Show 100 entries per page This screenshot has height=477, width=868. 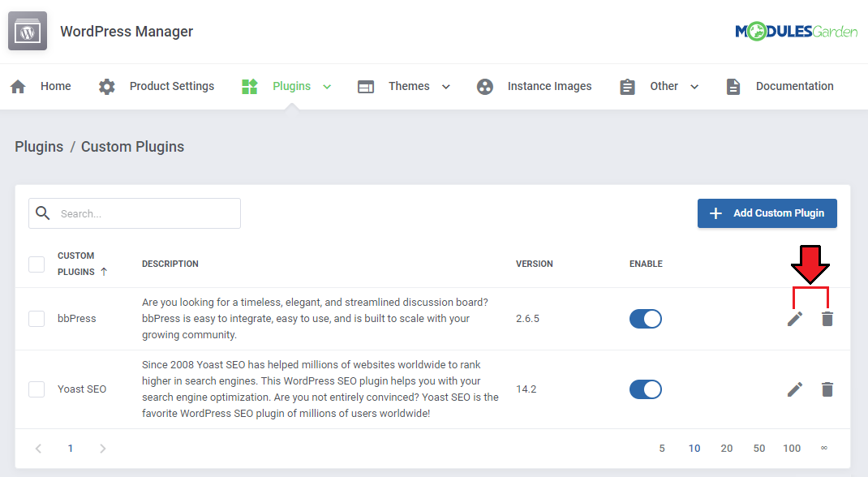(x=792, y=449)
